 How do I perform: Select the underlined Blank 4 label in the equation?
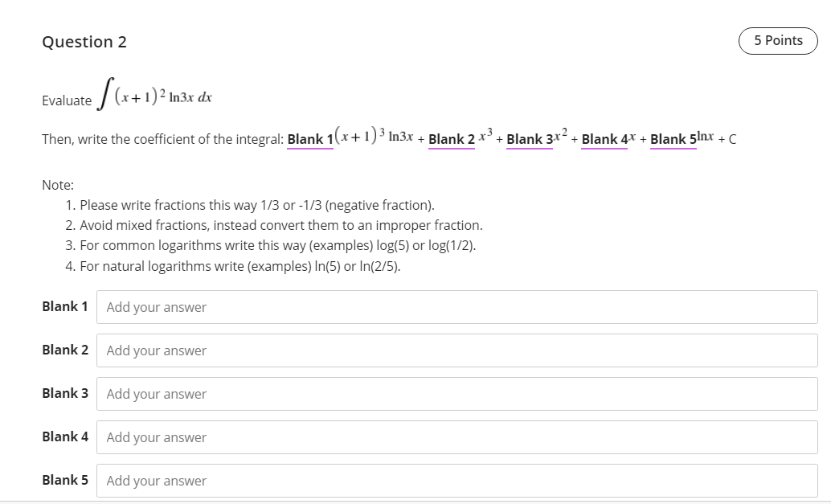click(x=604, y=139)
